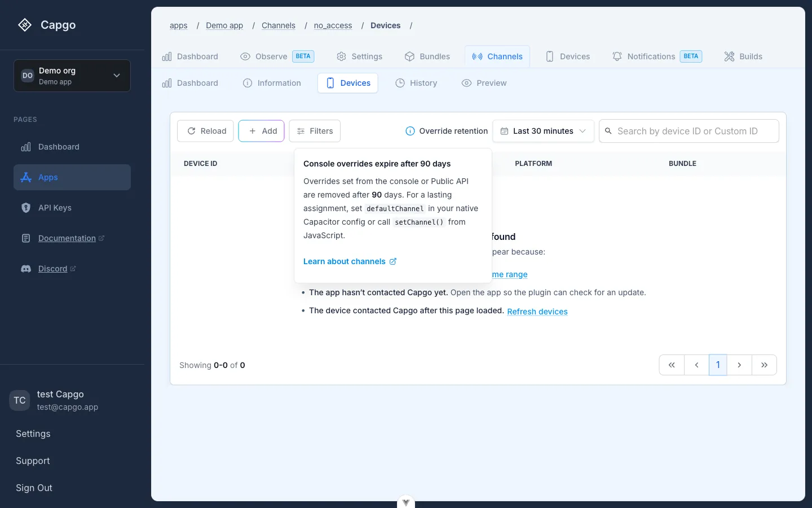Screen dimensions: 812x508
Task: Sign Out of the account
Action: coord(34,488)
